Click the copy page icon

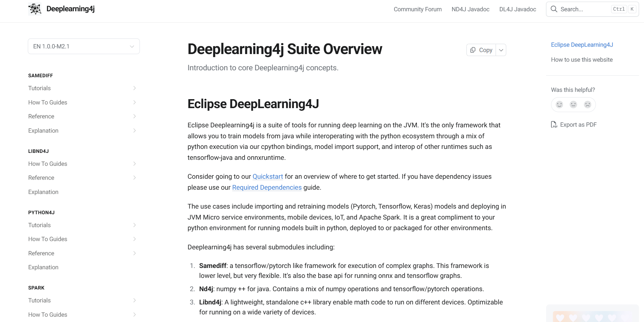point(473,50)
